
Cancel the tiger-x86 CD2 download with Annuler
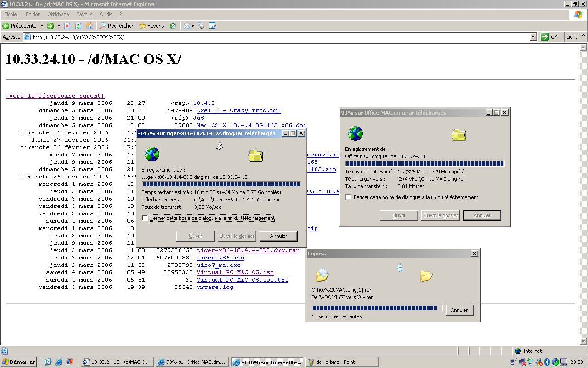click(x=278, y=236)
